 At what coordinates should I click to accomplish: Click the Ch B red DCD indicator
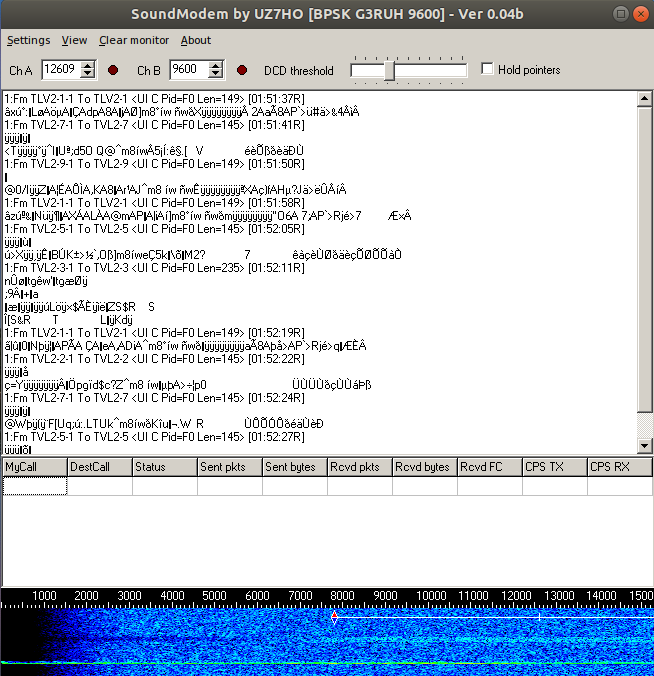click(x=242, y=70)
